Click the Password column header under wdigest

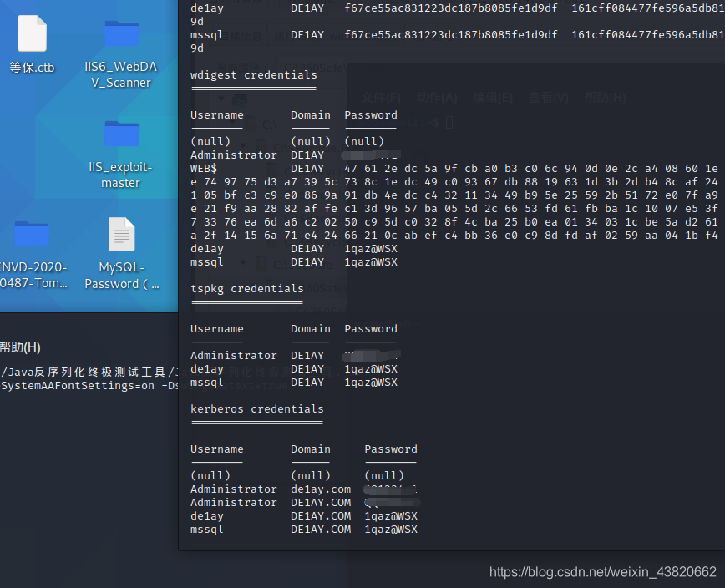coord(371,115)
